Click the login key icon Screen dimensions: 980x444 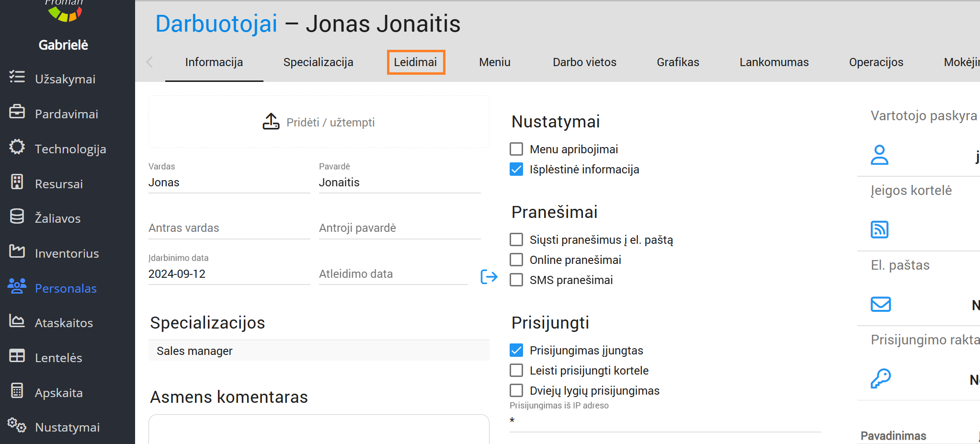click(x=880, y=379)
